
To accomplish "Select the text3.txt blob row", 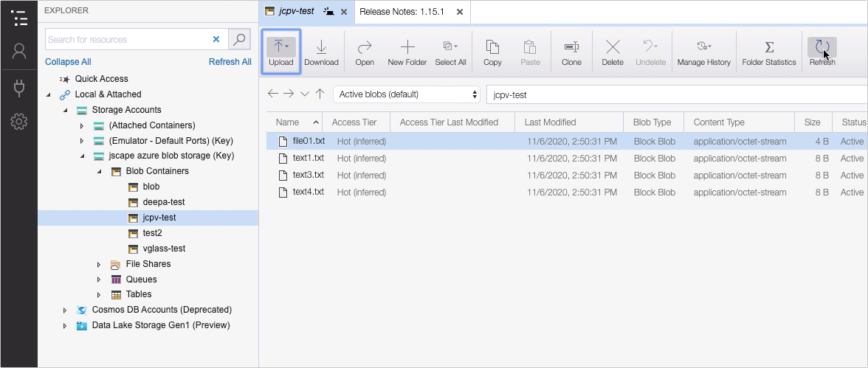I will coord(308,176).
